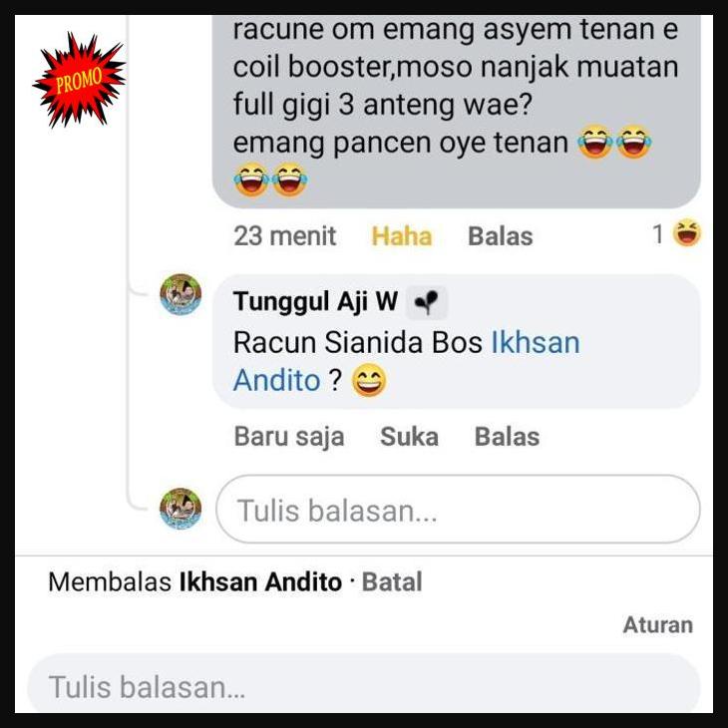Screen dimensions: 728x728
Task: Tap the laughing-tears emojis after 'oye tenan'
Action: pos(614,142)
